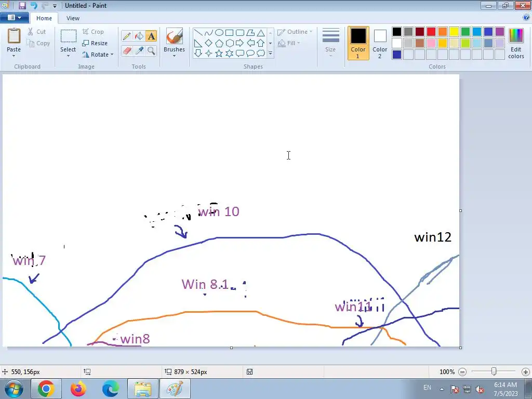This screenshot has height=399, width=532.
Task: Select the Oval callout shape
Action: click(x=250, y=54)
